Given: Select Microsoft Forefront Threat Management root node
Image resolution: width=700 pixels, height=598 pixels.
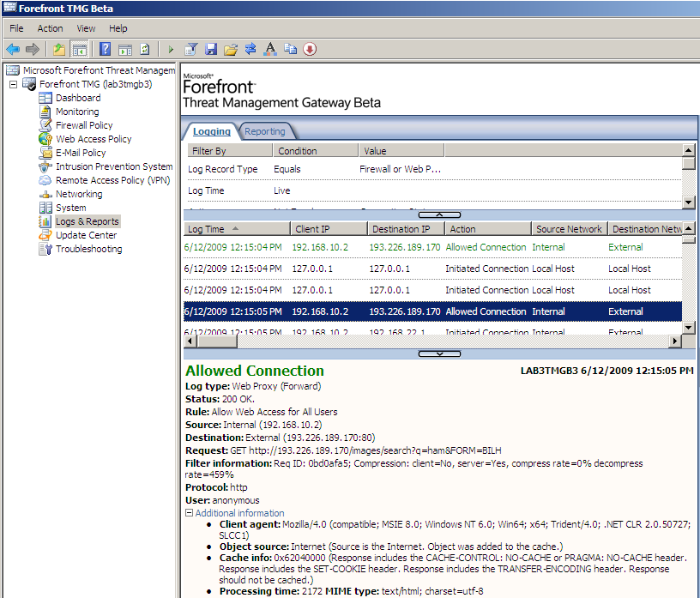Looking at the screenshot, I should [91, 70].
